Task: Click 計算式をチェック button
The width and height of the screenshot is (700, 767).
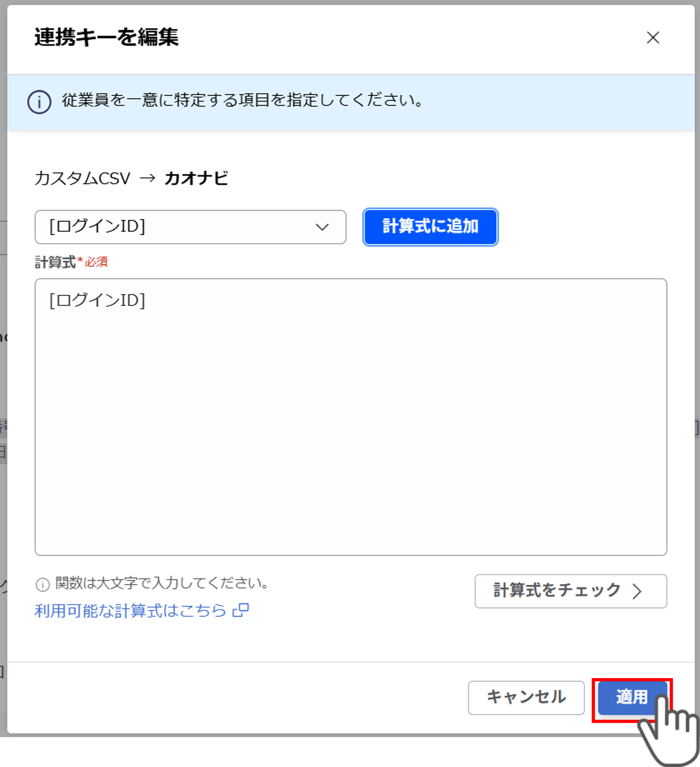Action: pos(570,591)
